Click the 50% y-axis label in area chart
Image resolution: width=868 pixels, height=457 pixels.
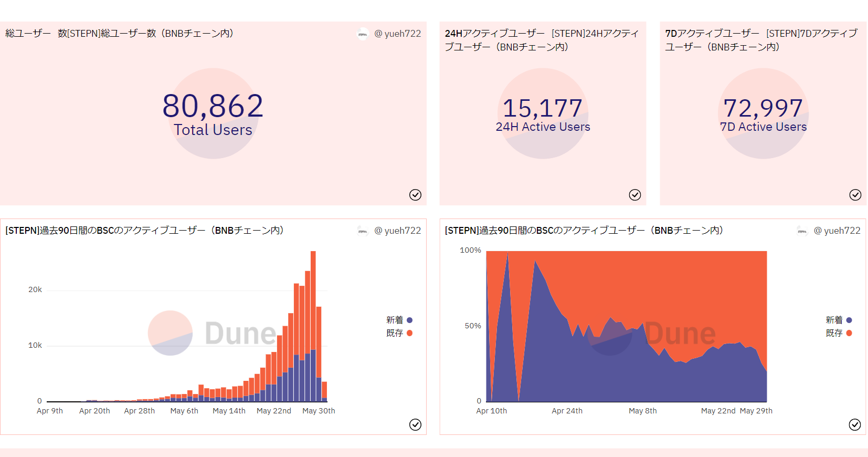473,326
